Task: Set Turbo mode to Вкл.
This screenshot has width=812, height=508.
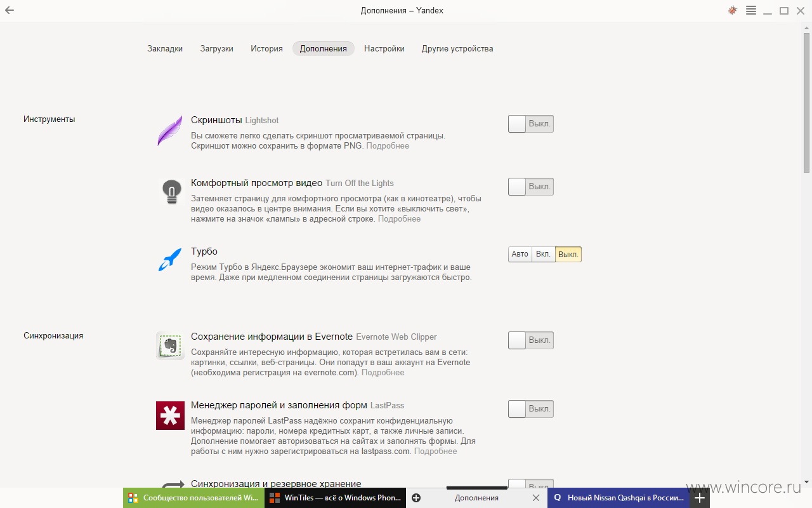Action: [543, 254]
